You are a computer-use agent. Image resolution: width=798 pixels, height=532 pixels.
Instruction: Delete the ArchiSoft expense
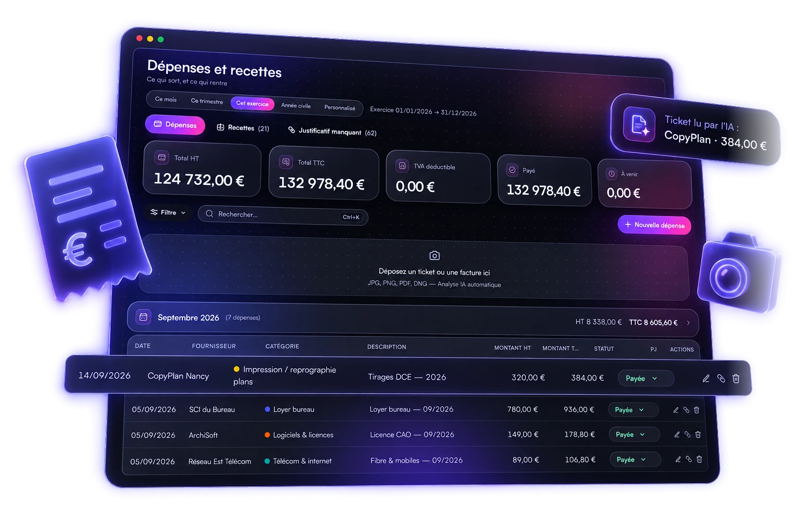point(698,434)
